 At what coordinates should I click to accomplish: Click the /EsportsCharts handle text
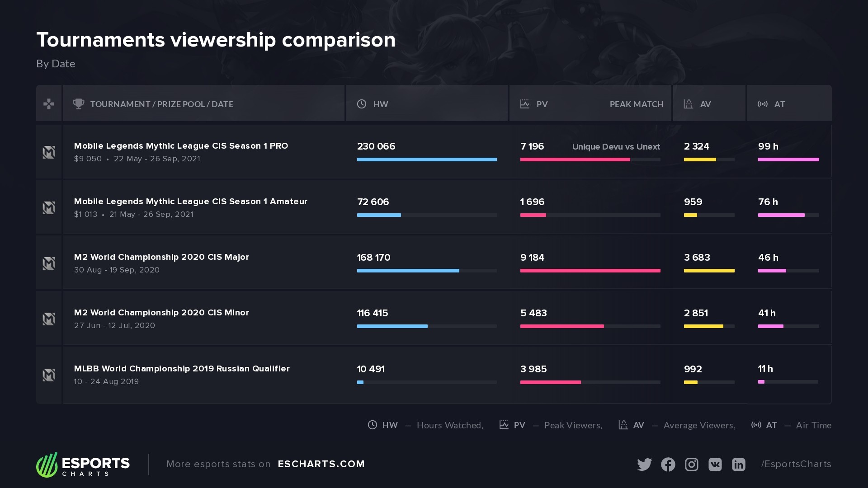pos(796,464)
